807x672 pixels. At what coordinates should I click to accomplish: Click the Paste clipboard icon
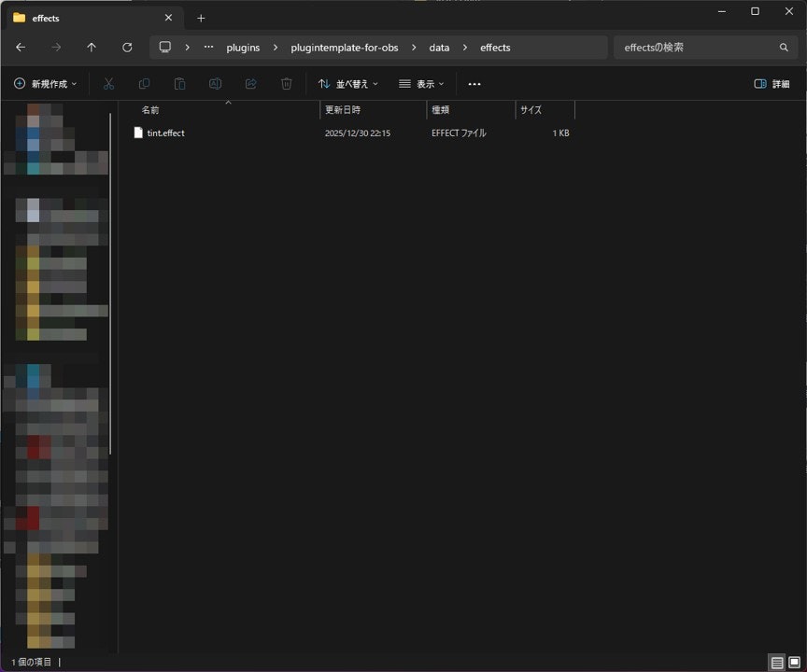tap(179, 84)
